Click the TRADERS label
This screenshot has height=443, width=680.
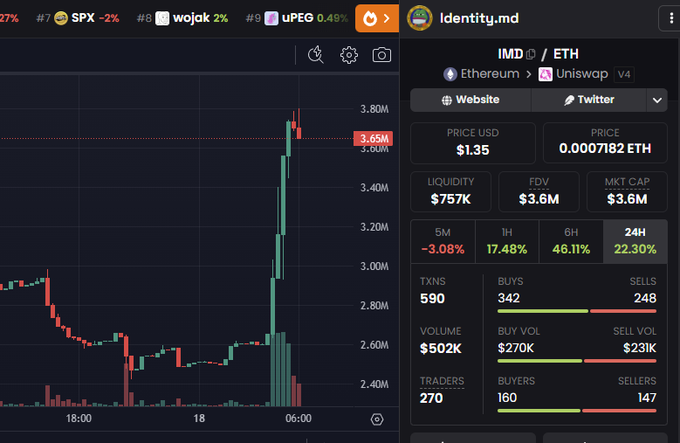click(x=442, y=381)
